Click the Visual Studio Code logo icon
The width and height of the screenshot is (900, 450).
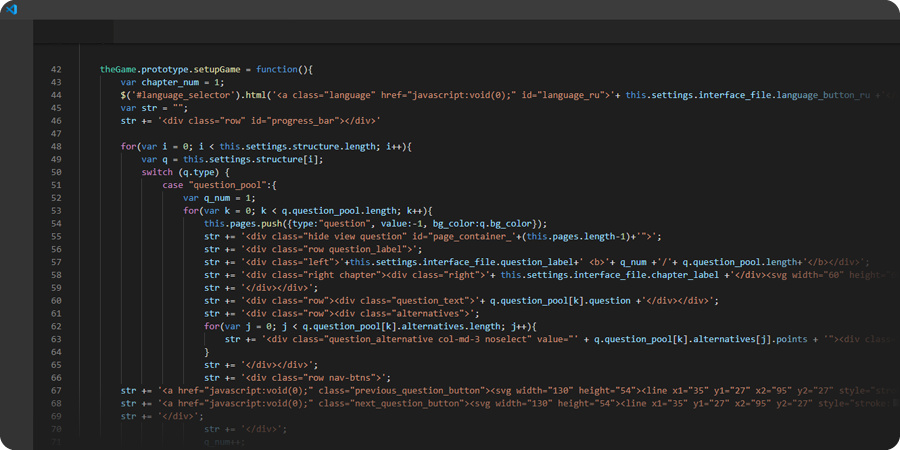tap(11, 9)
